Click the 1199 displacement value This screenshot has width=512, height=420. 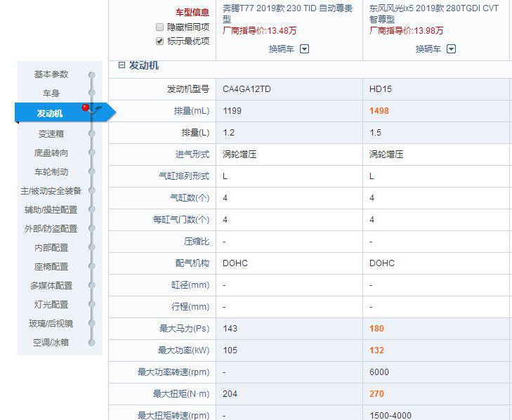pos(232,111)
